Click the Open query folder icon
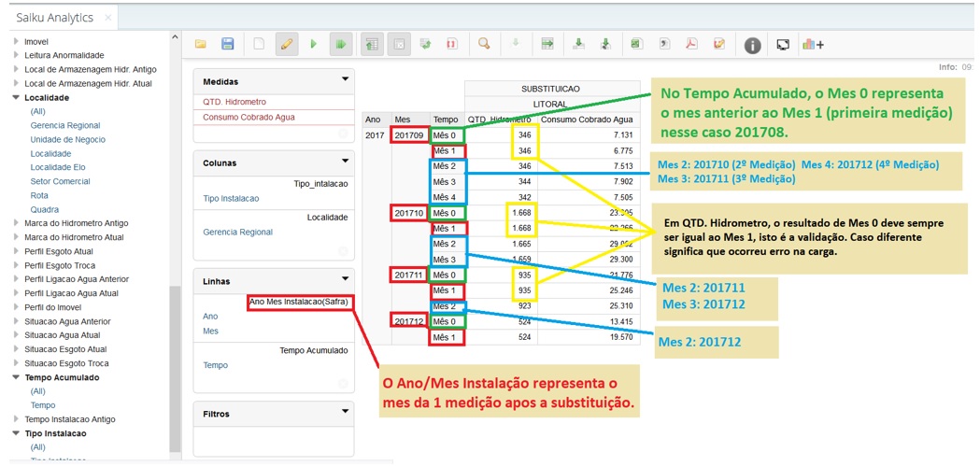The height and width of the screenshot is (466, 980). coord(201,44)
